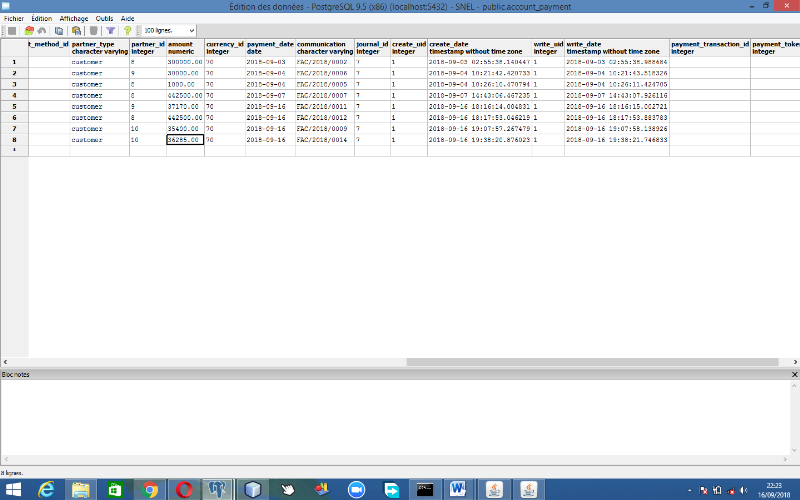The width and height of the screenshot is (800, 500).
Task: Click the Refresh data toolbar icon
Action: (x=29, y=31)
